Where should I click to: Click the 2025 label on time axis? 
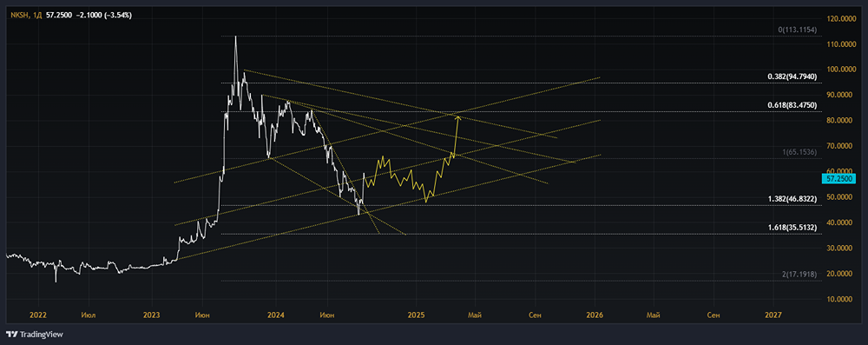point(416,315)
